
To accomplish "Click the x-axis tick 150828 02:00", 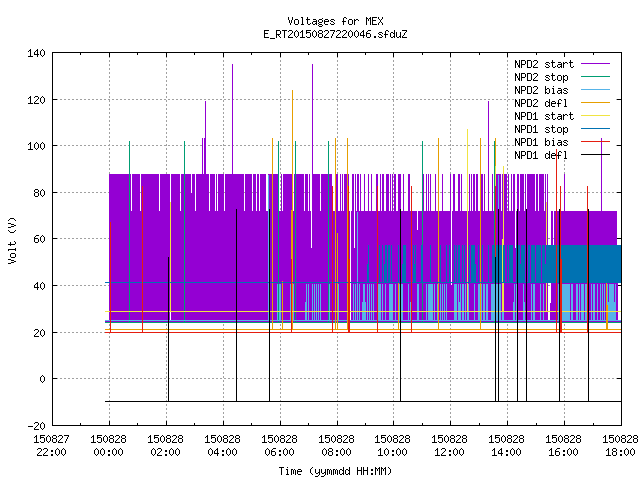I will point(165,446).
